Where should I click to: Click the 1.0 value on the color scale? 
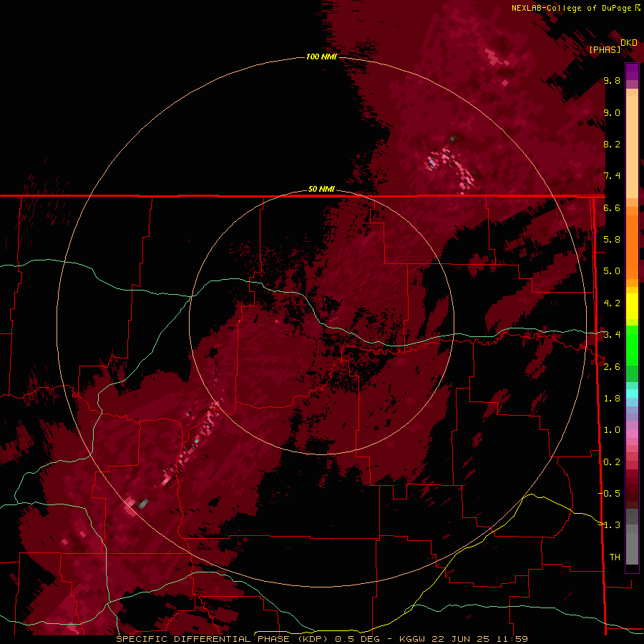612,429
